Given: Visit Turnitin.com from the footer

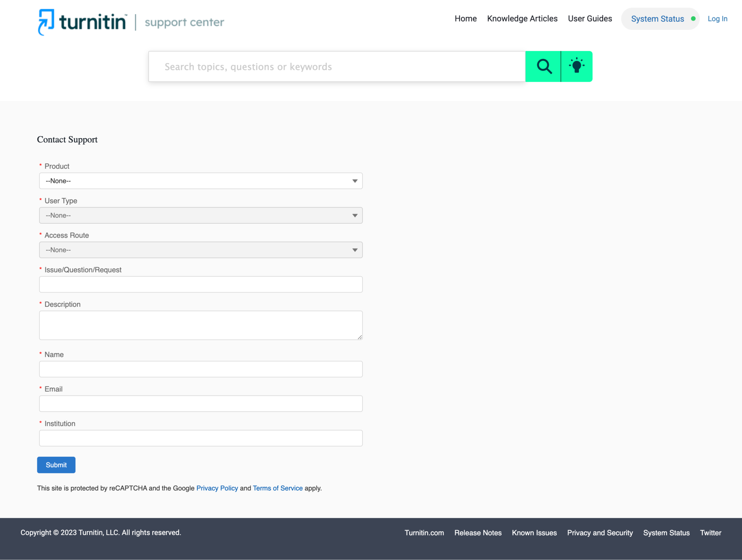Looking at the screenshot, I should click(424, 532).
